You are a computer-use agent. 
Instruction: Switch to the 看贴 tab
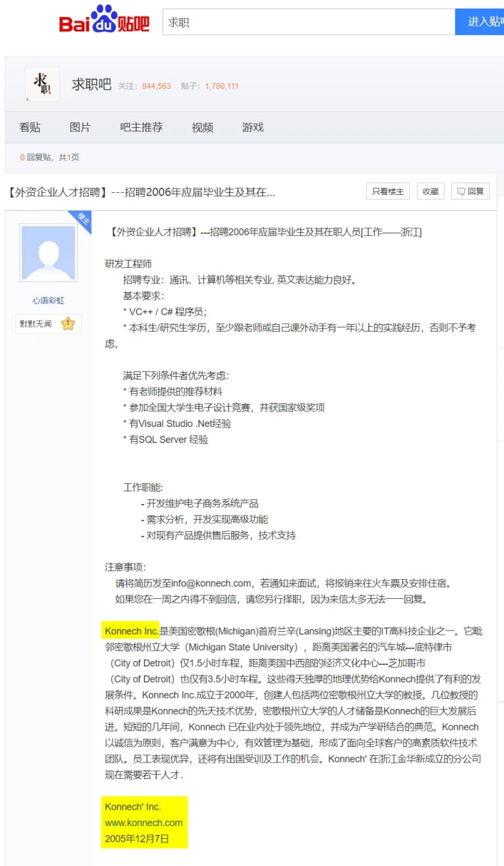click(x=30, y=127)
